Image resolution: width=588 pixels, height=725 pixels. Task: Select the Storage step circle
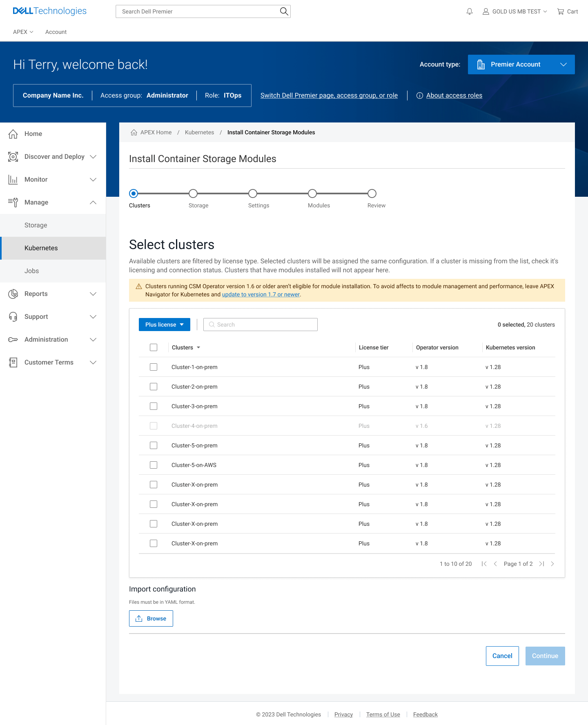pos(193,193)
